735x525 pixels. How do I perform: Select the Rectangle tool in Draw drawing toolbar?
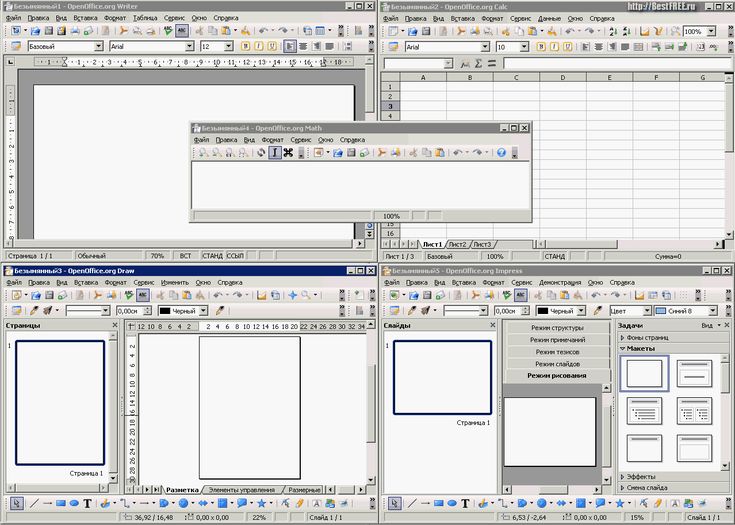tap(60, 503)
